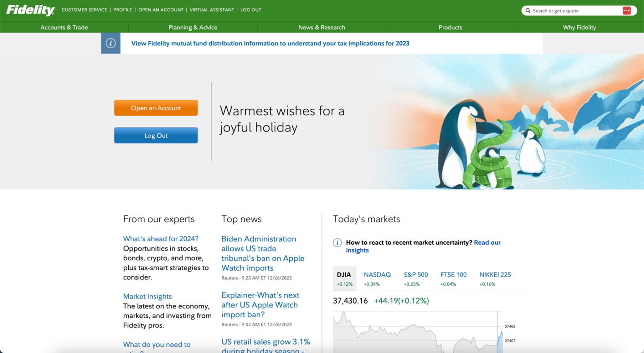
Task: Open the Accounts & Trade menu
Action: point(64,27)
